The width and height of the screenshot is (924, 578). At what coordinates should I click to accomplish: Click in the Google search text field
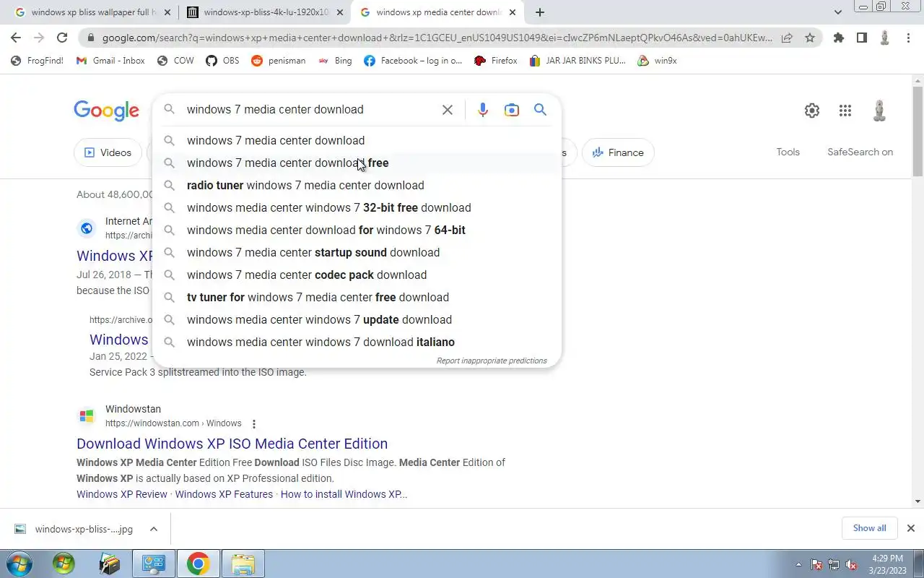point(310,110)
